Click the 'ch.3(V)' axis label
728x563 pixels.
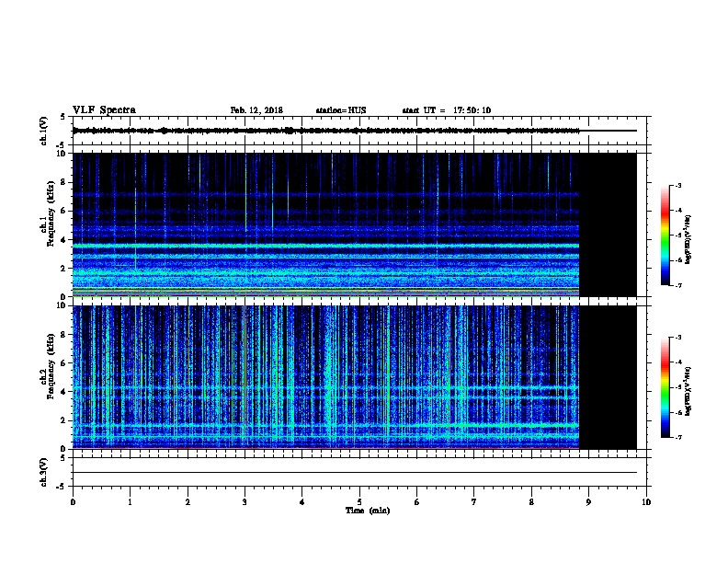(x=44, y=472)
